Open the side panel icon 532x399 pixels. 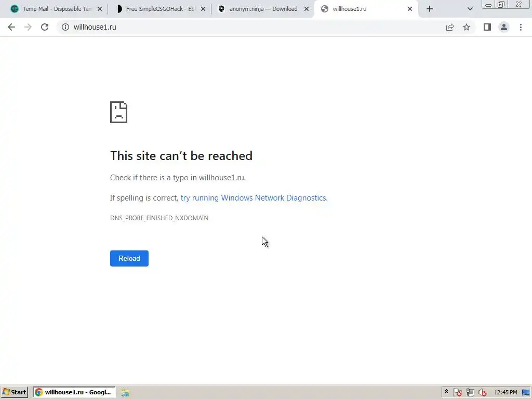point(487,27)
